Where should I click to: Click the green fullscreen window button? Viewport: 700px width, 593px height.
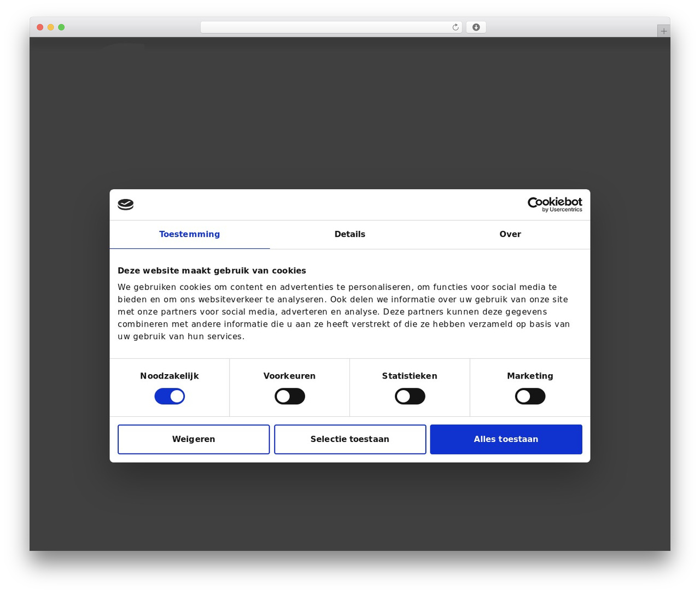pyautogui.click(x=61, y=27)
